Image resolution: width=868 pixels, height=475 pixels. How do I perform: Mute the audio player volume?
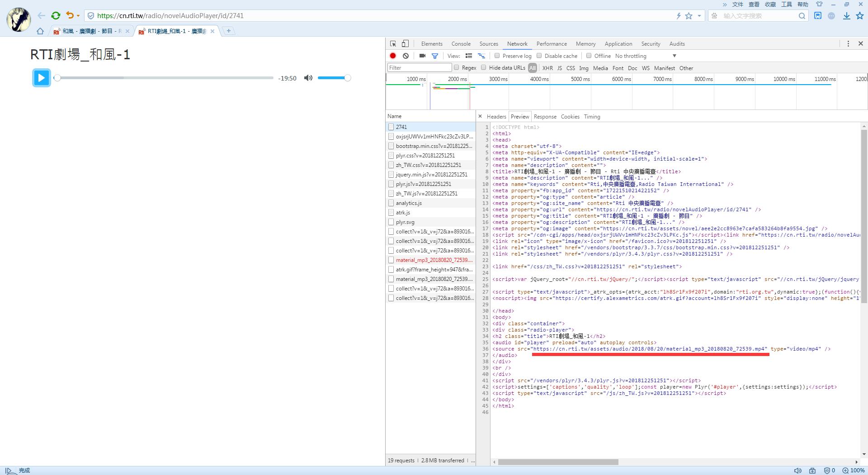pos(308,78)
